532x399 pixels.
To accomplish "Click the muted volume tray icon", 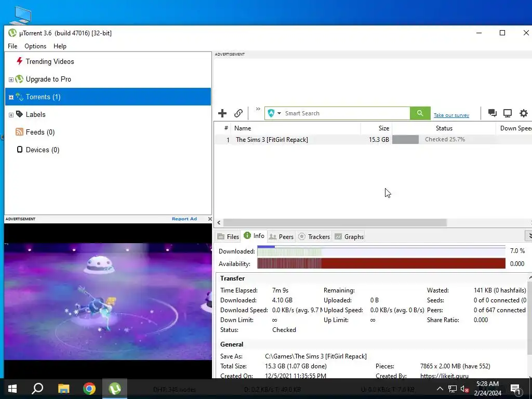I will 465,389.
